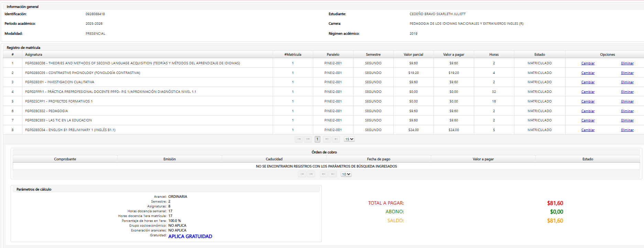
Task: Click Eliminar for Investigacion Cualitativa
Action: pyautogui.click(x=627, y=82)
